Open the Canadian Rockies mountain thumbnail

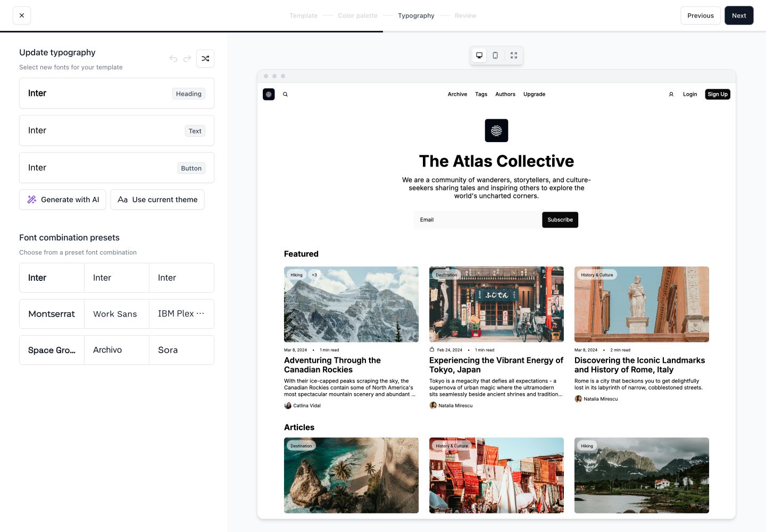pyautogui.click(x=351, y=304)
